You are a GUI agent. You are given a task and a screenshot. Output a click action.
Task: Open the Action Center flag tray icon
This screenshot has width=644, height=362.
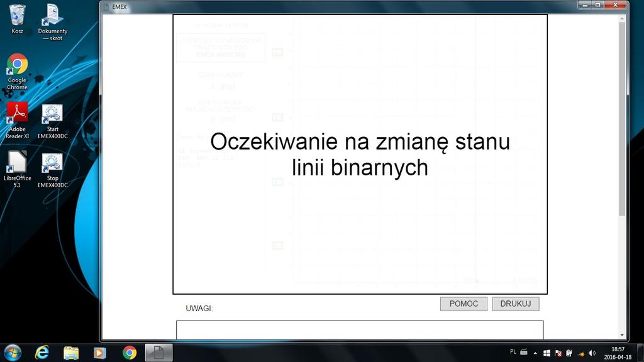tap(558, 353)
